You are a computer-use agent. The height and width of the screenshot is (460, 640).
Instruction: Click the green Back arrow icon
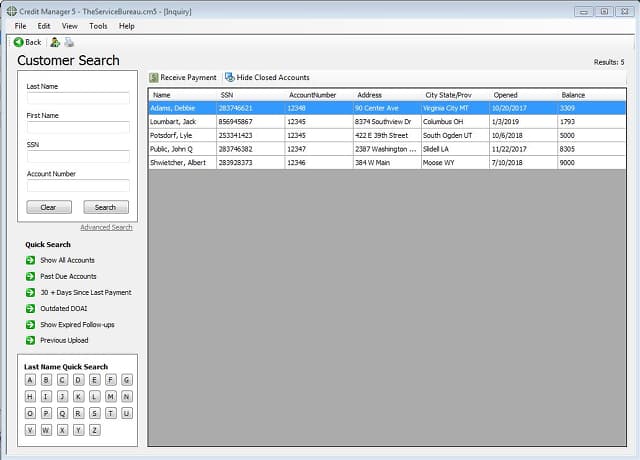coord(18,42)
